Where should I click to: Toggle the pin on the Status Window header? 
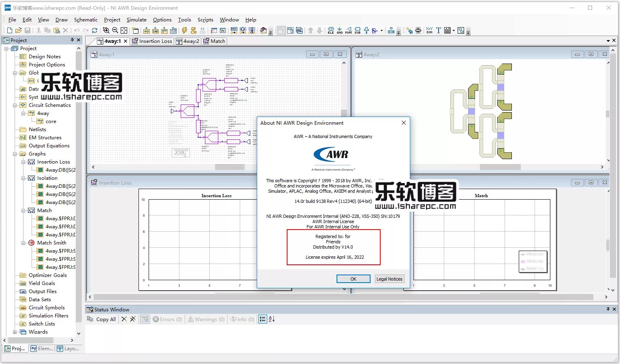point(608,309)
